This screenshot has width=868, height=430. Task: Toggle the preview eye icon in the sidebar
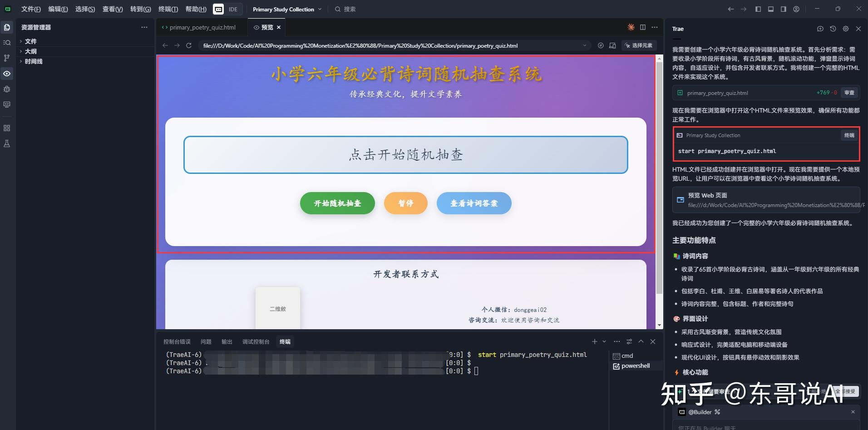click(6, 74)
